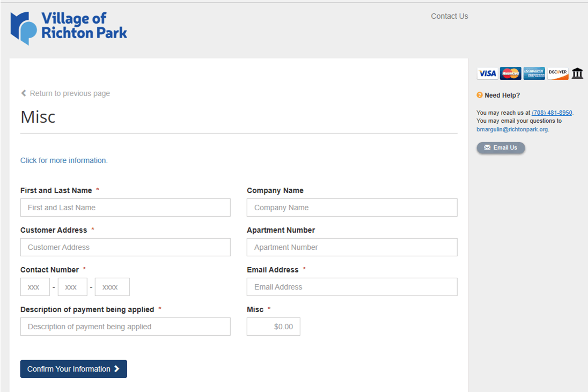Click the MasterCard icon
Screen dimensions: 588x392
510,73
